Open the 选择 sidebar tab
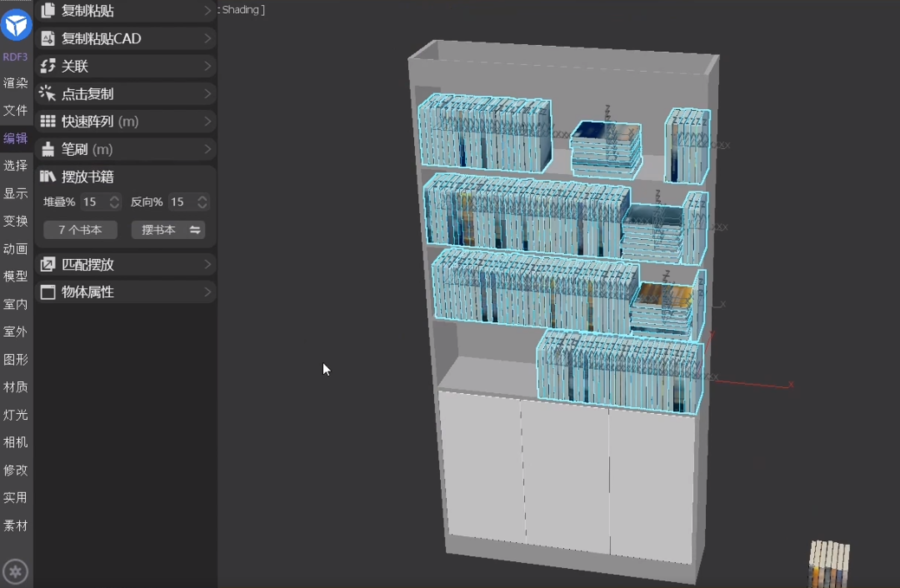Viewport: 900px width, 588px height. (x=15, y=166)
